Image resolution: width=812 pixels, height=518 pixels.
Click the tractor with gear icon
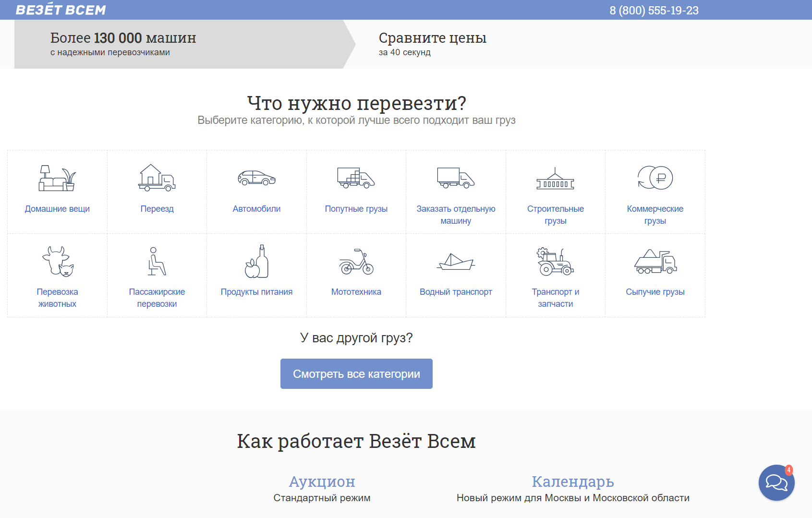(x=556, y=261)
